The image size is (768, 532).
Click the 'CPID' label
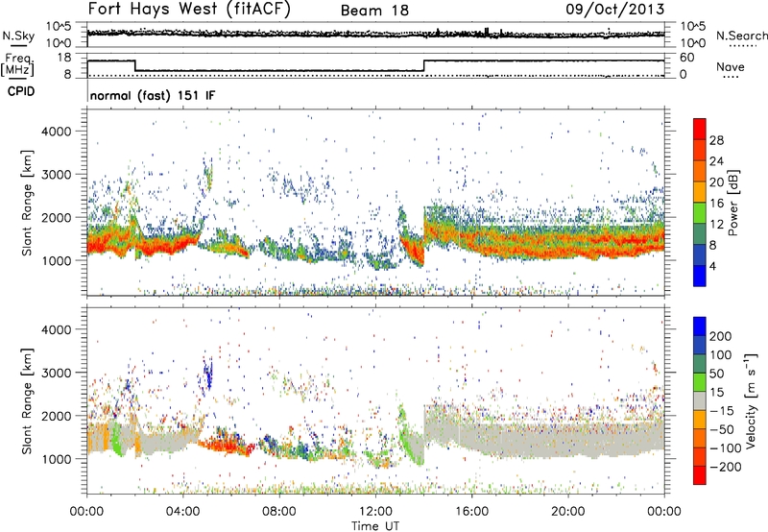tap(21, 91)
